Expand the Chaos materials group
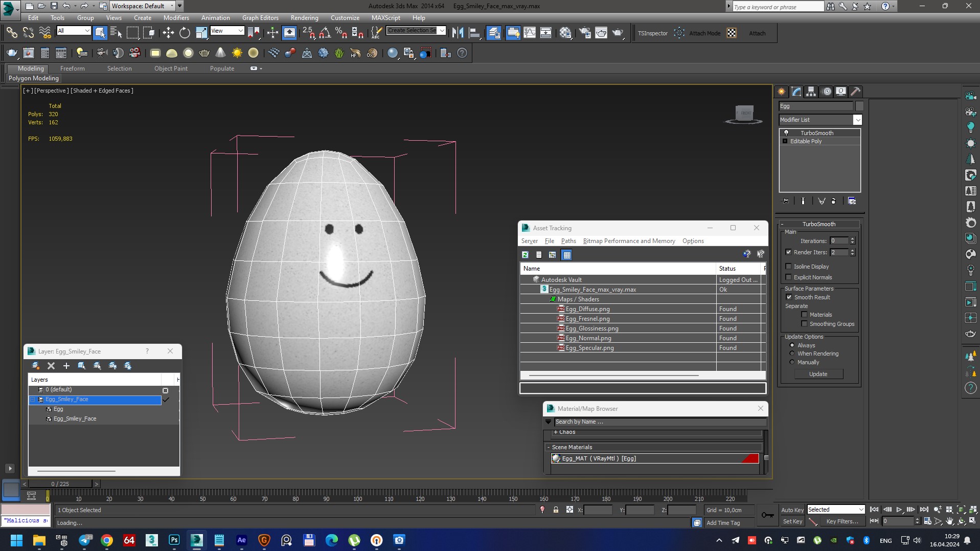 tap(556, 432)
